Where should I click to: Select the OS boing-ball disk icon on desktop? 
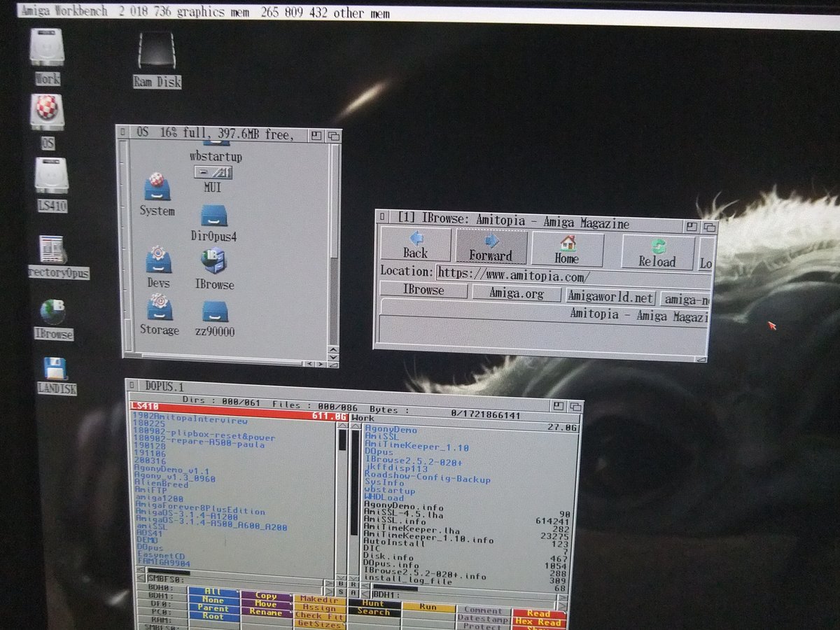(x=47, y=112)
